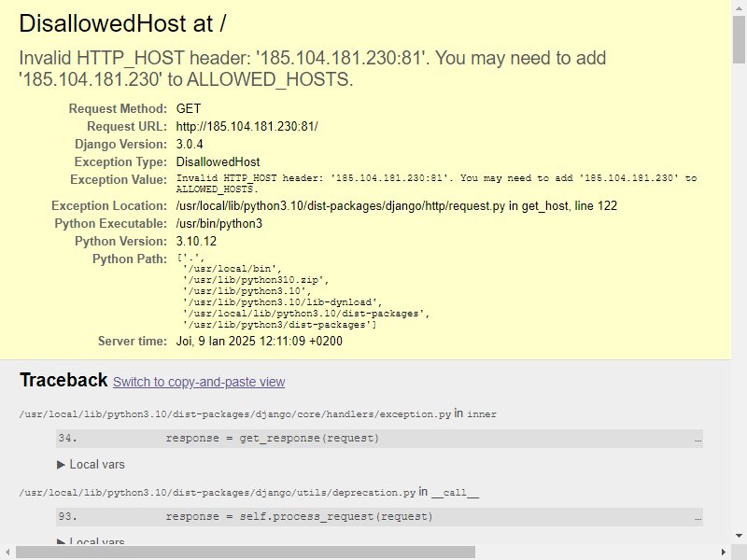Expand code context at line 34

click(379, 438)
